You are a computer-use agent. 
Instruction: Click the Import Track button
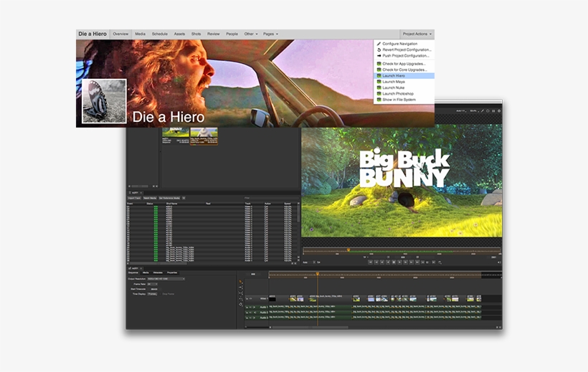click(x=135, y=197)
